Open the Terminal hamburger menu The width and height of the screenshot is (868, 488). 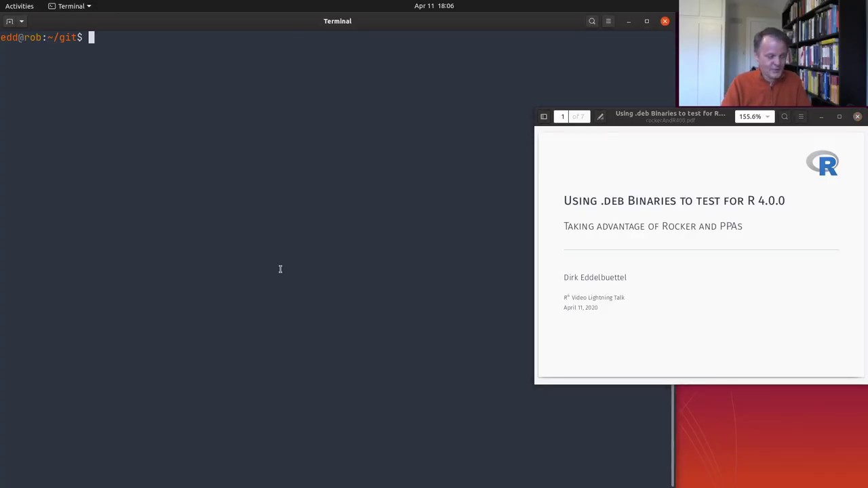[608, 21]
